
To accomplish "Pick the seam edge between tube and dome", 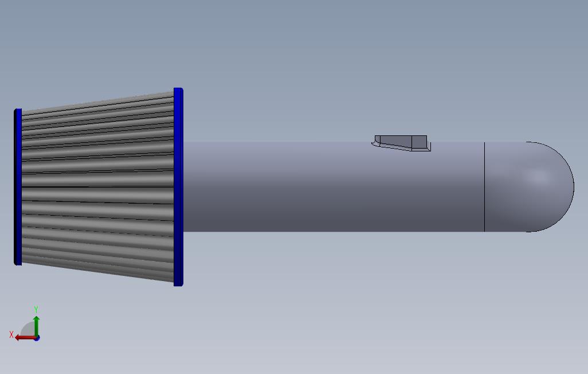I will tap(484, 186).
